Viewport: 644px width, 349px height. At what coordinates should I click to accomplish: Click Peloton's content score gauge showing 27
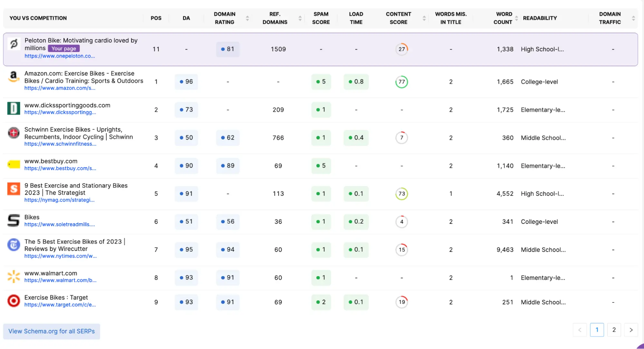[x=401, y=49]
